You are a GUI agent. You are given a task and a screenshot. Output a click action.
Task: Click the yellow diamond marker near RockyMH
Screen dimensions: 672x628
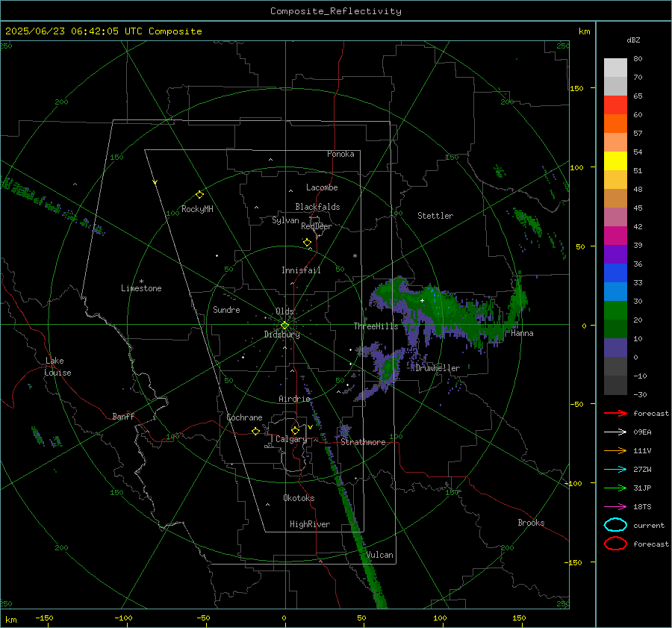[x=199, y=195]
